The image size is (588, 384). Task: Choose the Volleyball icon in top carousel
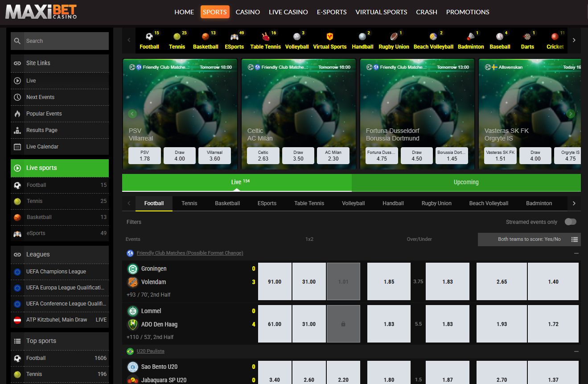297,37
